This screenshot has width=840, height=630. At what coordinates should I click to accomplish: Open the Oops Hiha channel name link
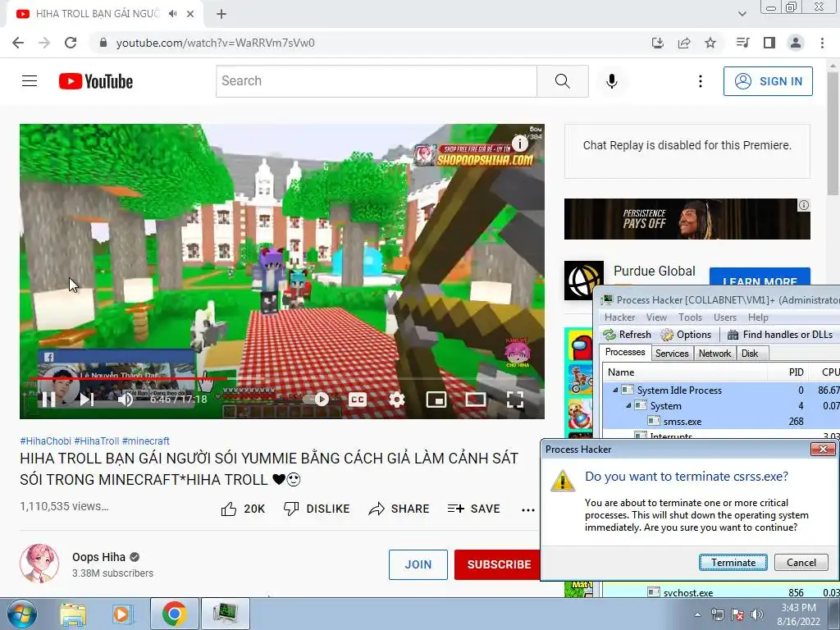[x=98, y=557]
